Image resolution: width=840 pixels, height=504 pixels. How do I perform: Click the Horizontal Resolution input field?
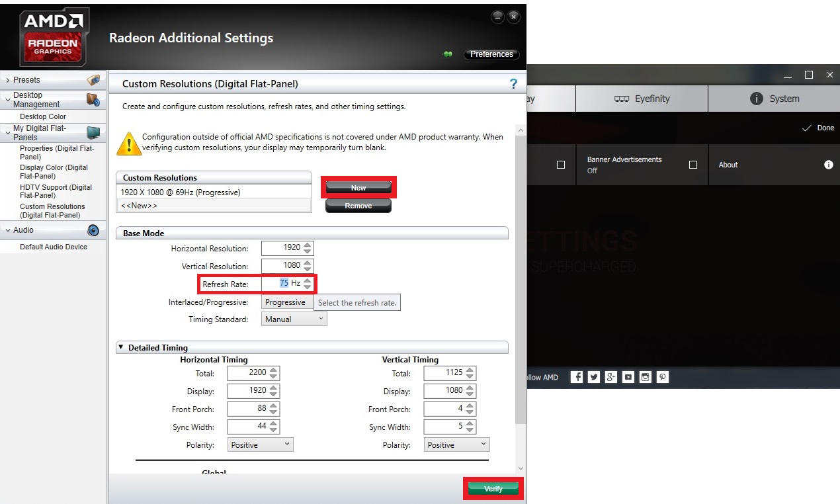coord(282,247)
